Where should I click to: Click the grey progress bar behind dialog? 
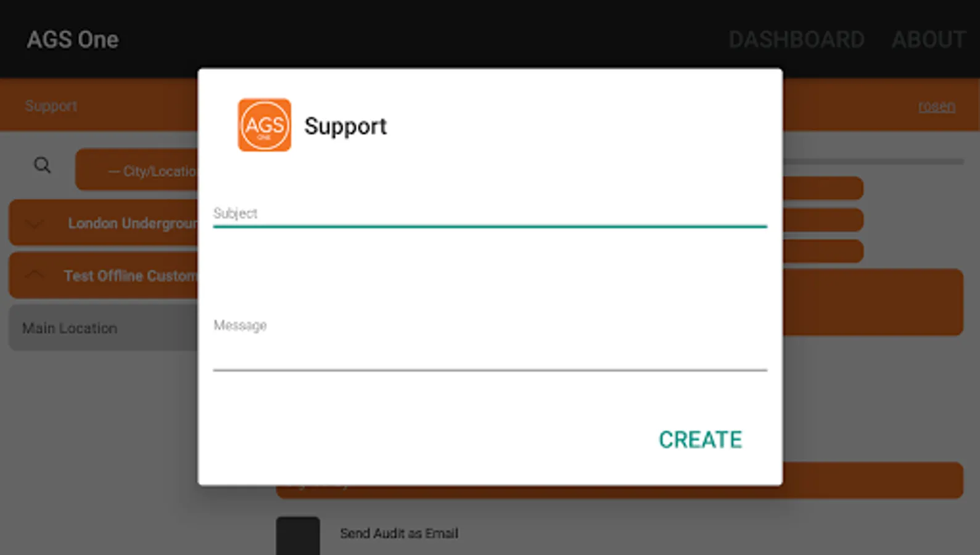click(x=873, y=162)
